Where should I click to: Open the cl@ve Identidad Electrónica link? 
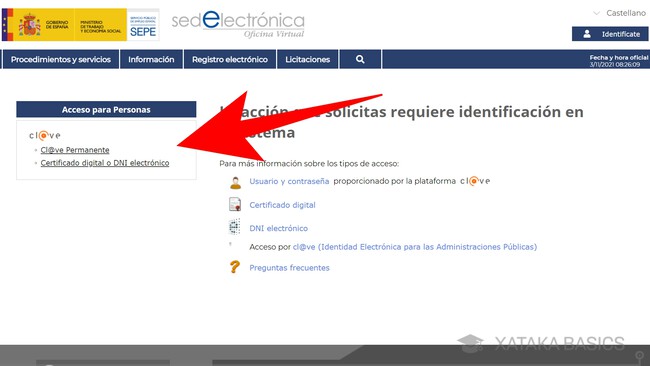click(415, 247)
